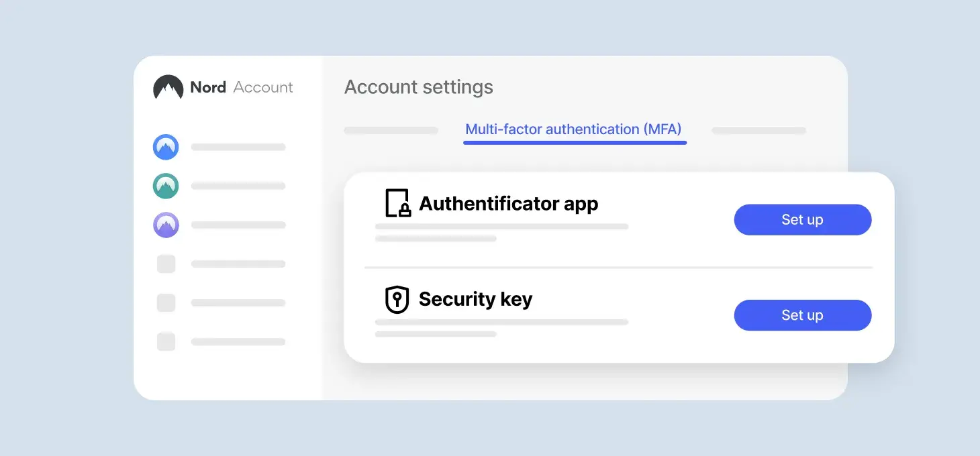Open the teal NordPass sidebar icon

(x=166, y=186)
